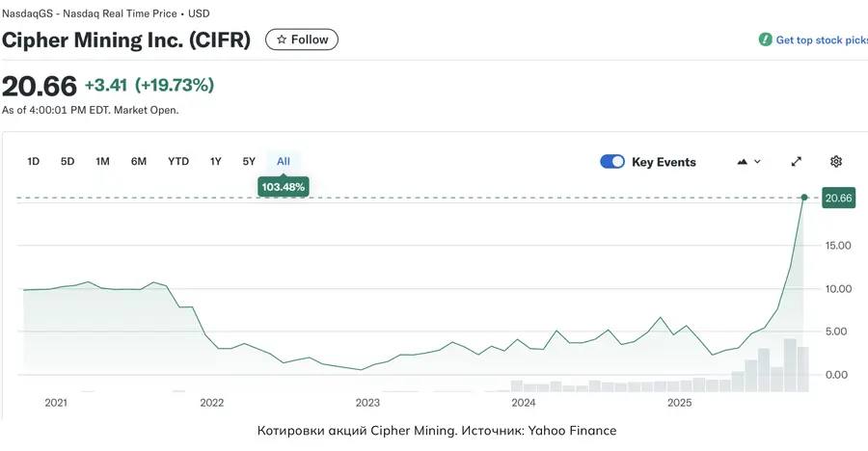Click the star Follow button
The image size is (868, 451).
coord(302,40)
